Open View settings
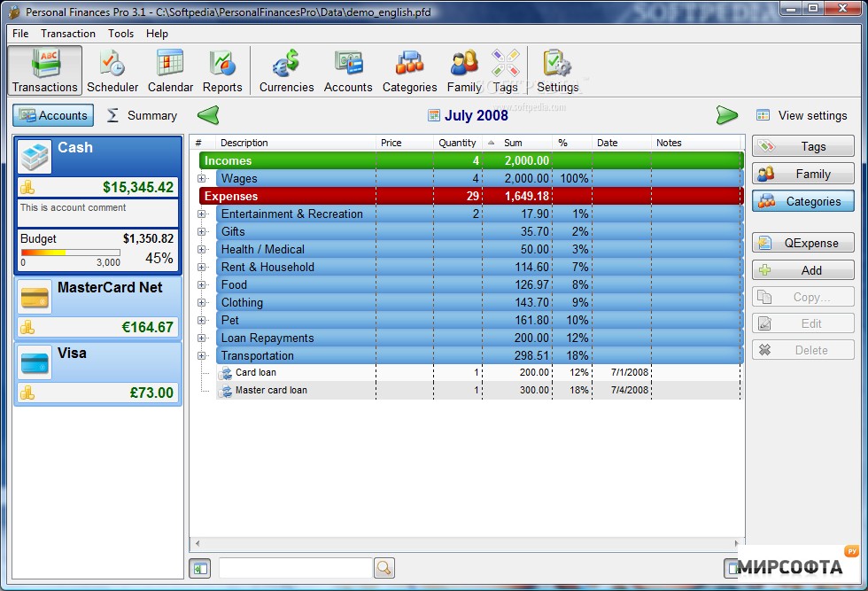868x591 pixels. (802, 115)
